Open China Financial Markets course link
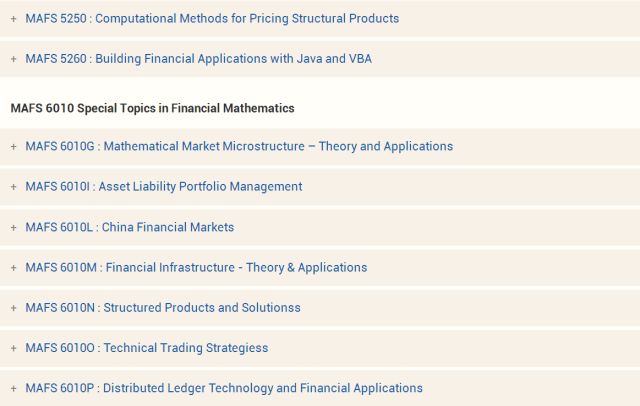This screenshot has width=640, height=406. coord(130,227)
